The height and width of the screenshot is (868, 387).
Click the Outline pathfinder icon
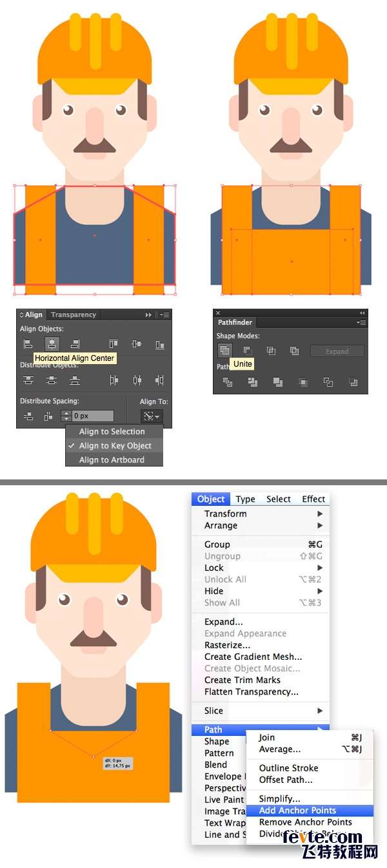point(328,382)
